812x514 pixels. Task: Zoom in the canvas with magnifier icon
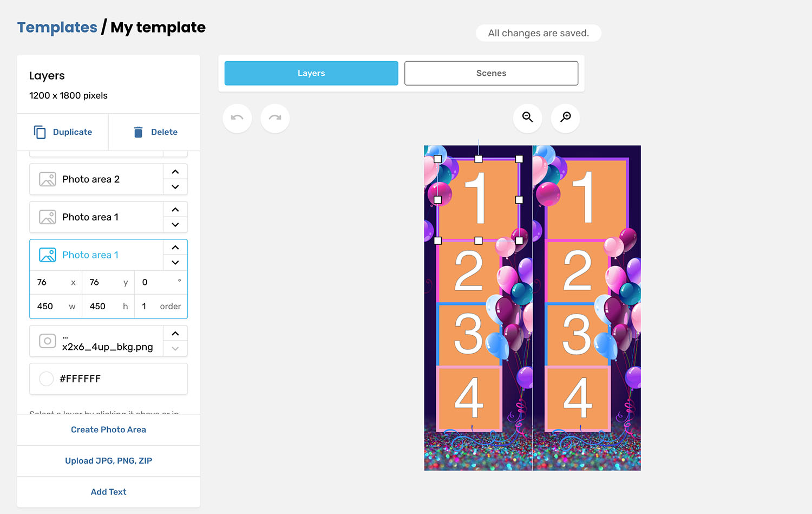(565, 118)
